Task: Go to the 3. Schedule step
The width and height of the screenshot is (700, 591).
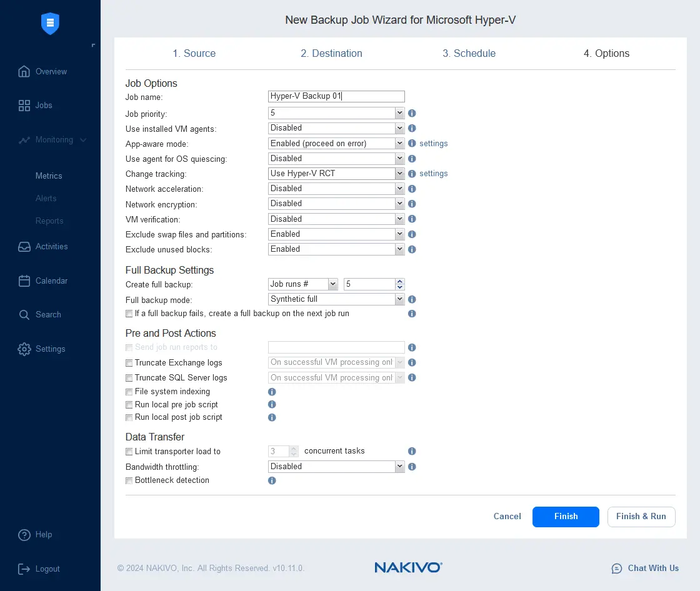Action: point(469,54)
